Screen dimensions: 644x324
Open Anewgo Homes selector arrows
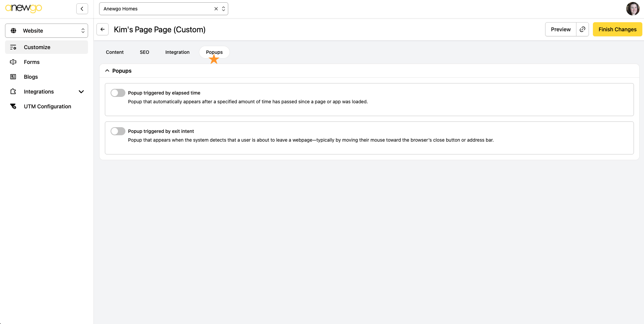pyautogui.click(x=224, y=9)
